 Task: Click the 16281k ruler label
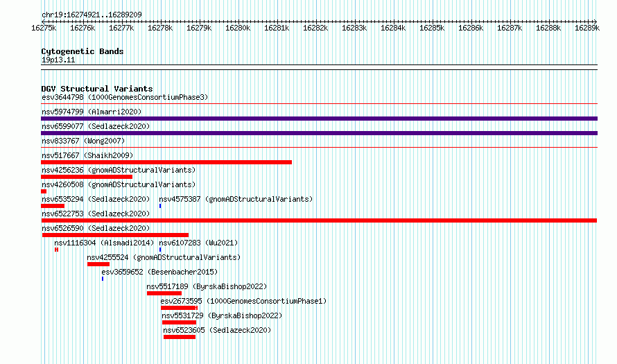(277, 28)
